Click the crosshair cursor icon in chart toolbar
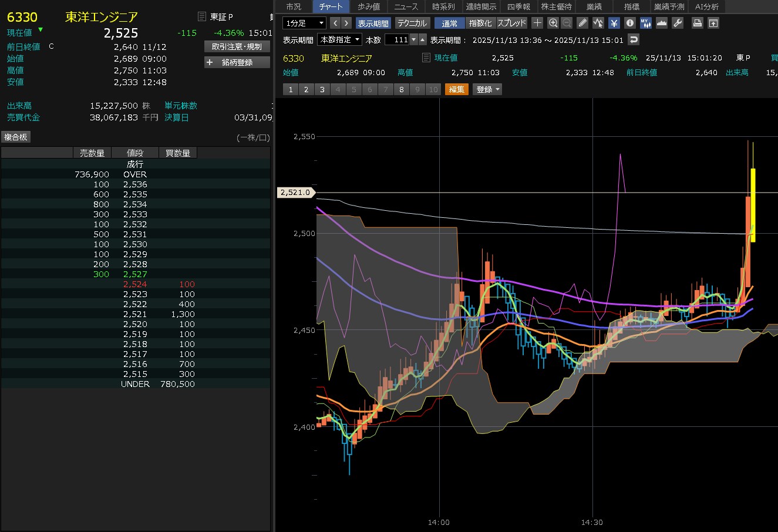 click(x=537, y=23)
